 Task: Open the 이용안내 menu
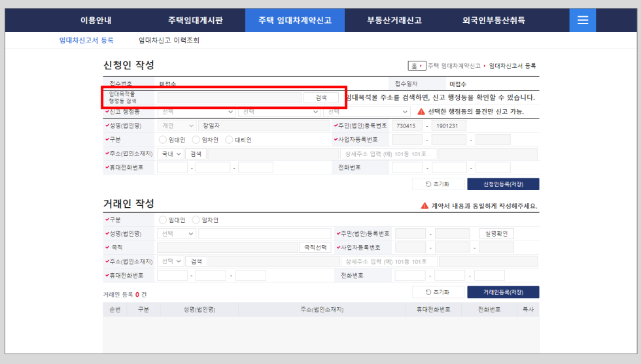(95, 20)
